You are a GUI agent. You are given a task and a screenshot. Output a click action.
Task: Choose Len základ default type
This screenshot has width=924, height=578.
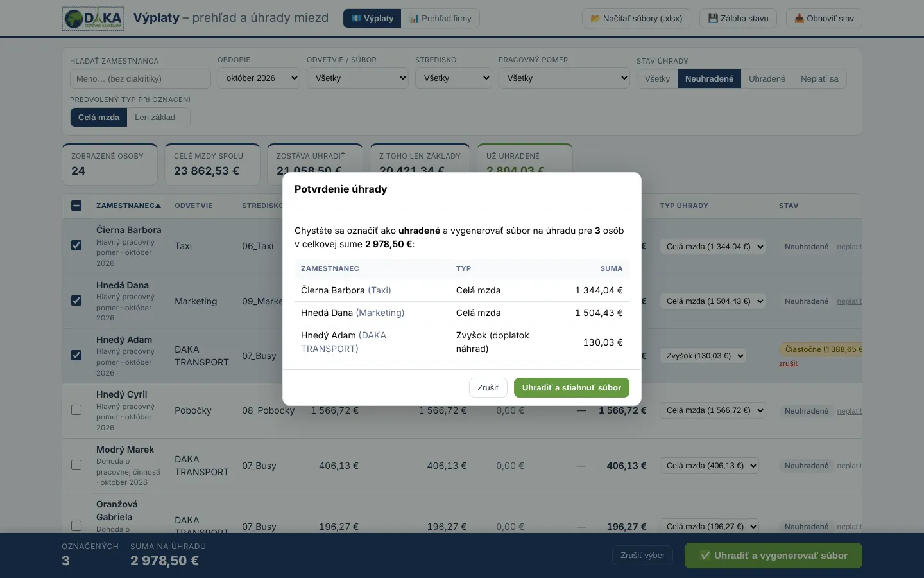pos(155,118)
